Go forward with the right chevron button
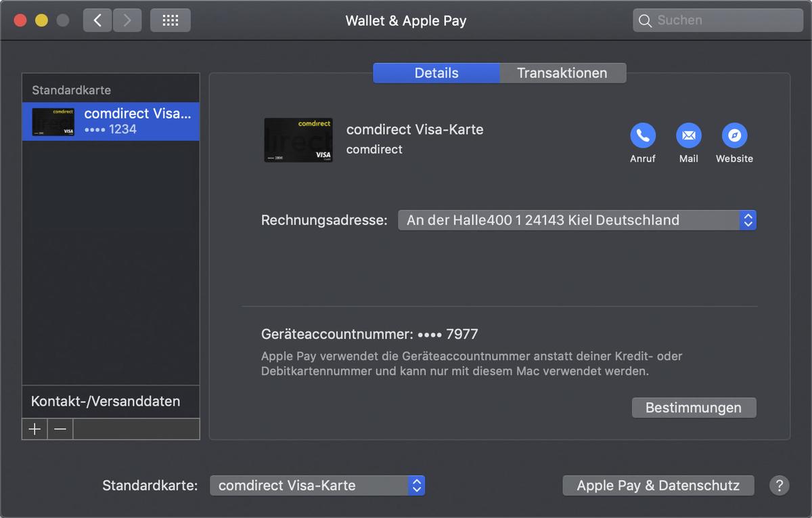The image size is (812, 518). coord(127,20)
